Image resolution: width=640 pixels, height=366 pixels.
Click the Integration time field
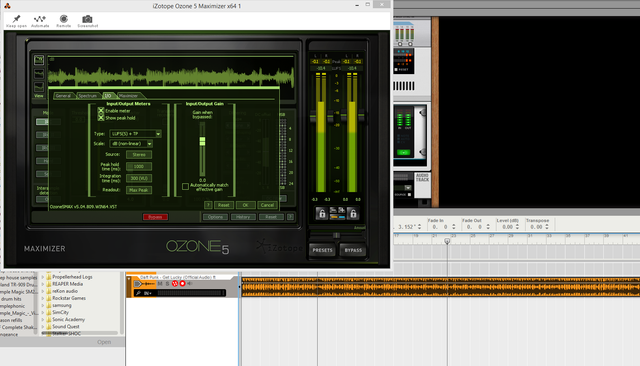click(x=139, y=178)
